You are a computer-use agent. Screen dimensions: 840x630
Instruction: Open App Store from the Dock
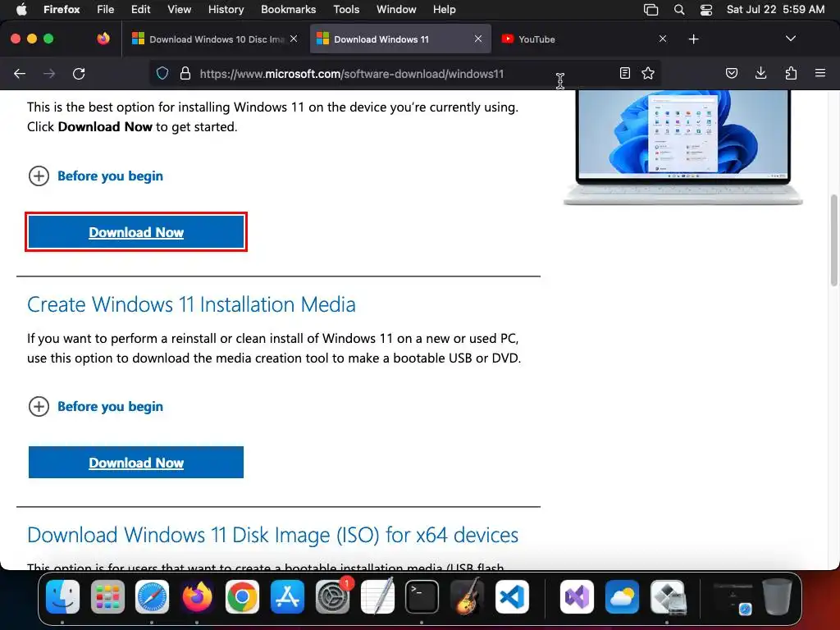point(287,596)
